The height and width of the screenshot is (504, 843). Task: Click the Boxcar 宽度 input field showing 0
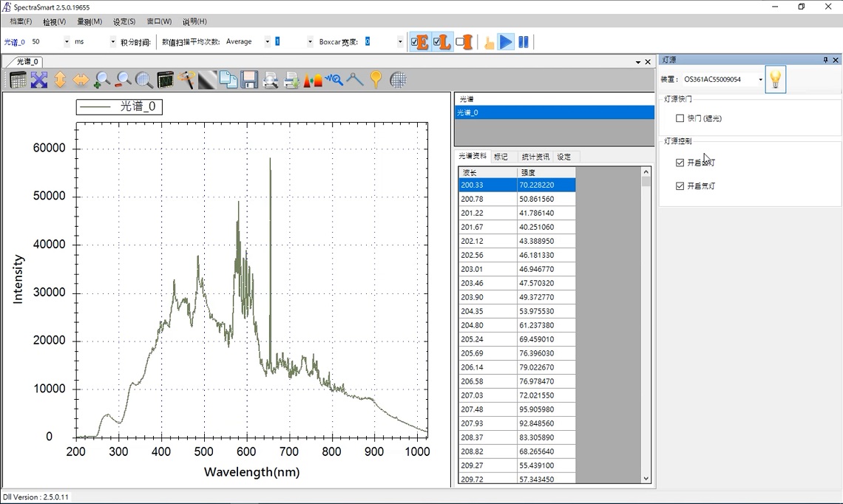379,42
